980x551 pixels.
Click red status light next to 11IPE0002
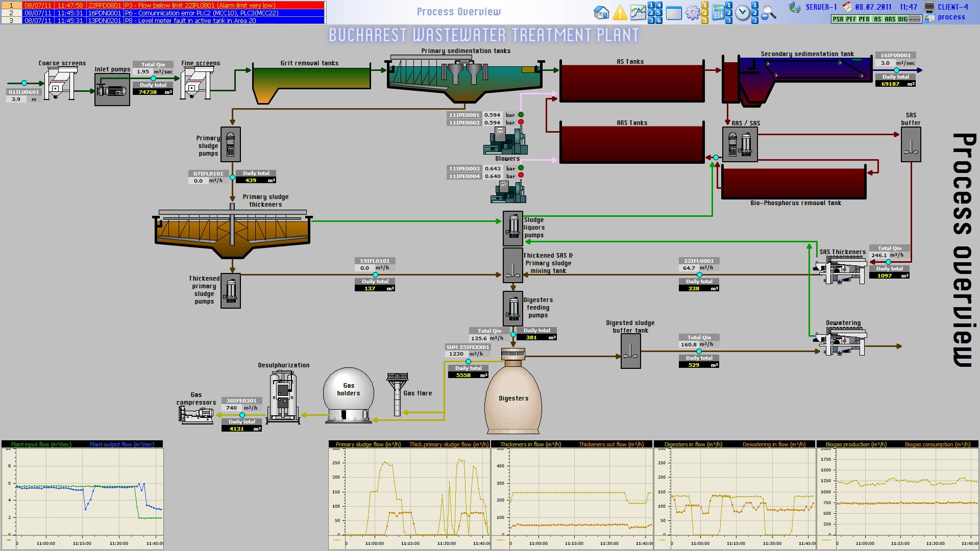click(x=521, y=122)
